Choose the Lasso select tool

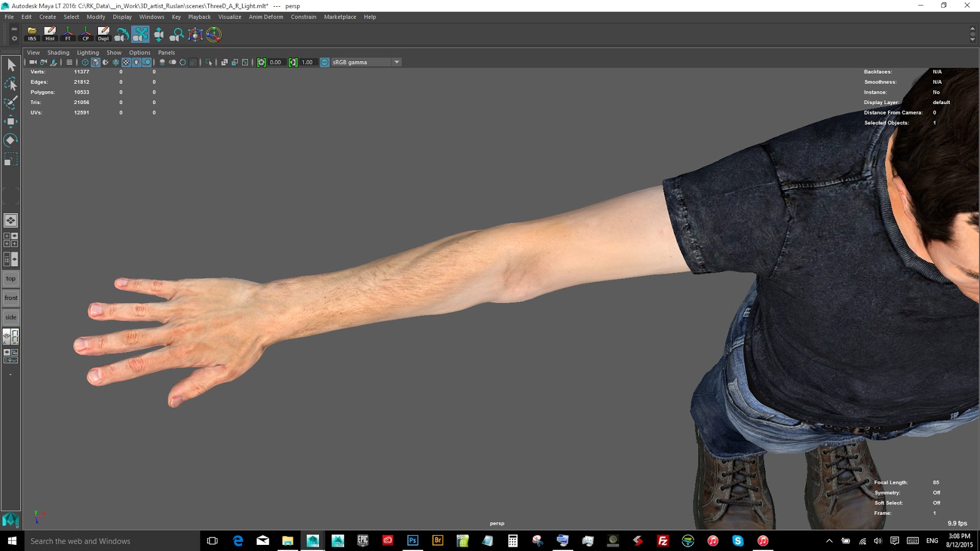click(11, 84)
